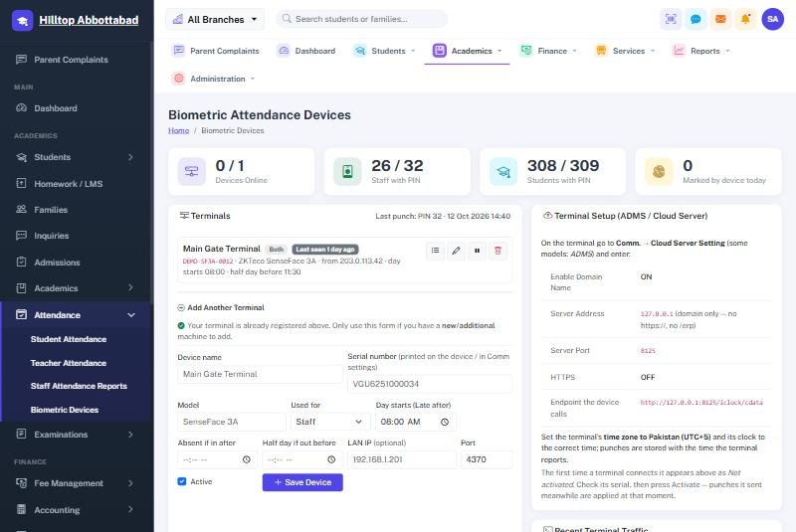Image resolution: width=796 pixels, height=532 pixels.
Task: Click the Model input field
Action: (x=232, y=422)
